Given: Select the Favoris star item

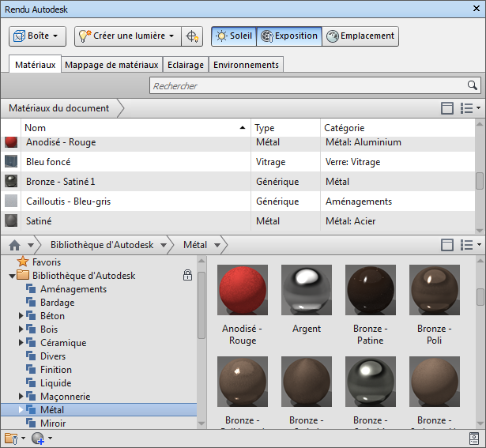Looking at the screenshot, I should [x=39, y=262].
